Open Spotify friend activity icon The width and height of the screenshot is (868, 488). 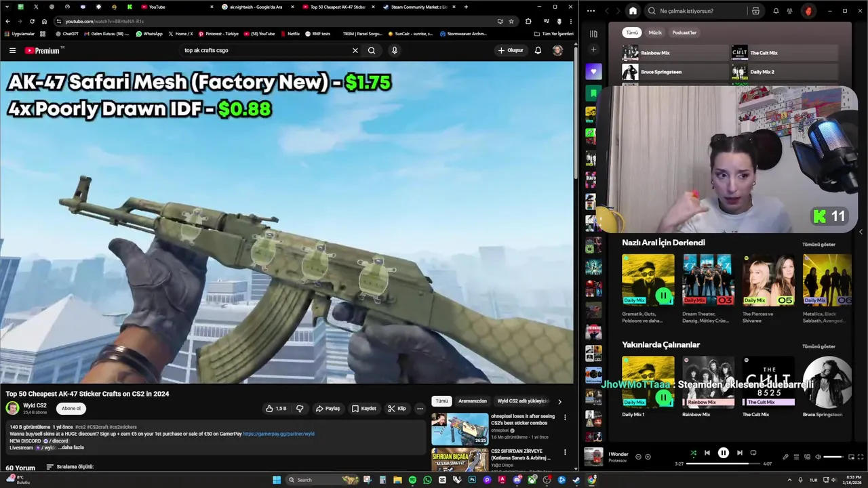(789, 11)
